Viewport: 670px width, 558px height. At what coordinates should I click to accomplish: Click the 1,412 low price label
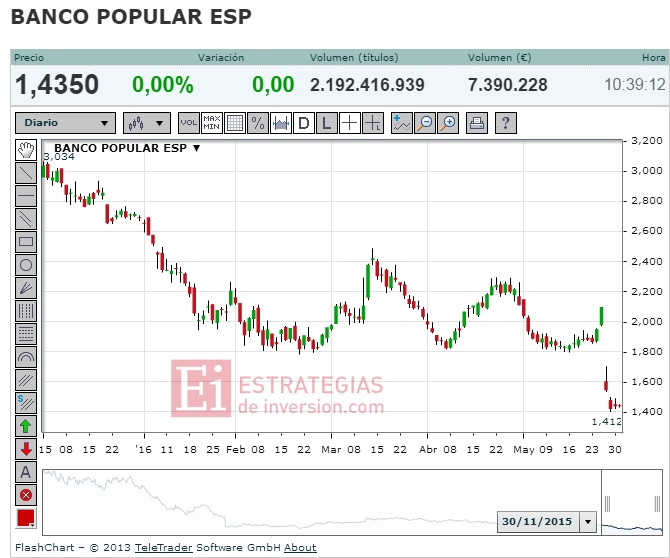click(606, 422)
